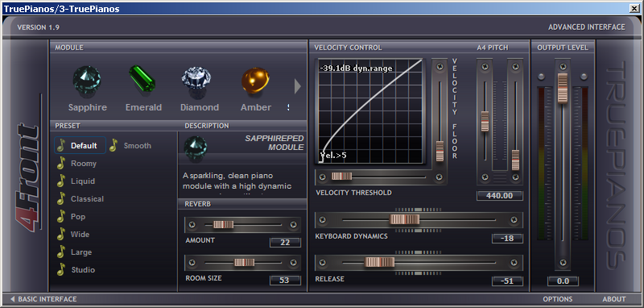
Task: Click the Reverb Amount slider handle
Action: (224, 224)
